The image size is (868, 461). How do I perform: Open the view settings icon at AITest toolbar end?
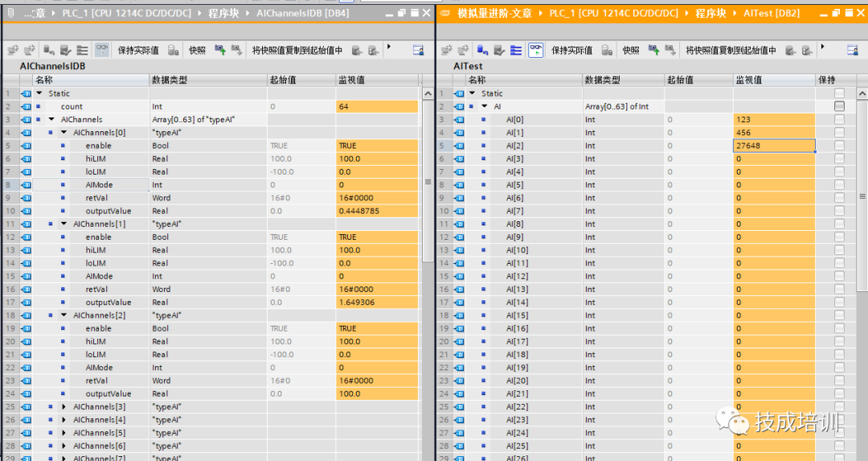tap(853, 51)
